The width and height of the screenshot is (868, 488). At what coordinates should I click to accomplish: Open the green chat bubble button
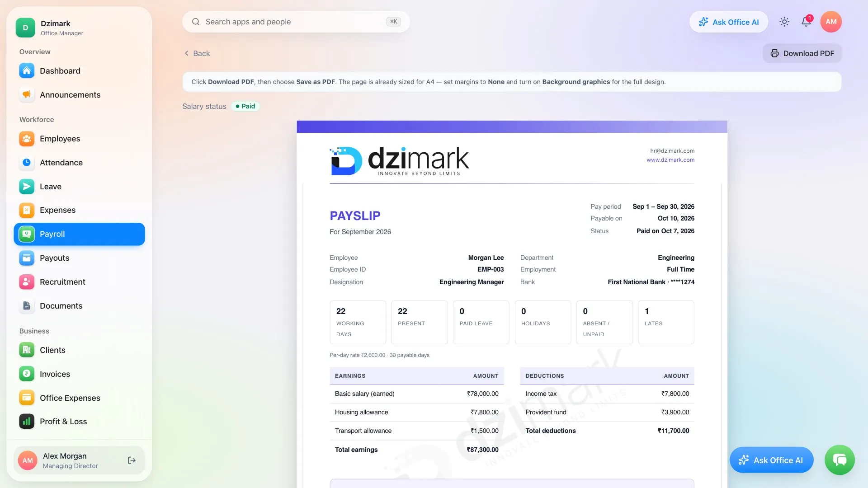tap(840, 460)
